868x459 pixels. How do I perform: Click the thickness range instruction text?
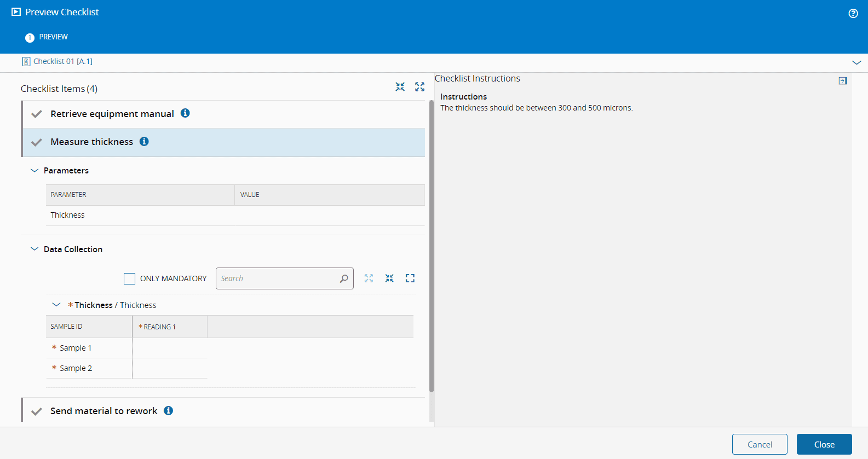pyautogui.click(x=537, y=108)
